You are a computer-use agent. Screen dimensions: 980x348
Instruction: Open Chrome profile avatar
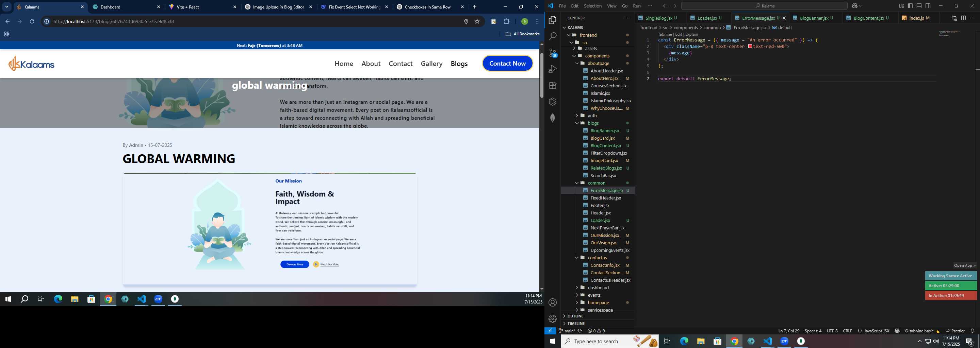tap(524, 22)
